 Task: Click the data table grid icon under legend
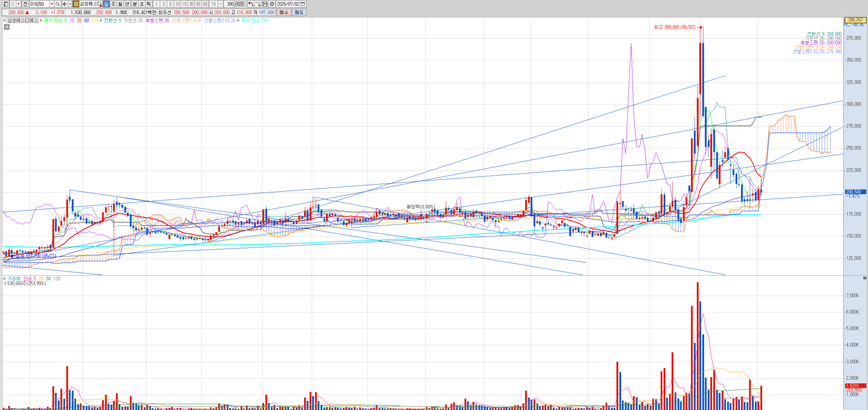(7, 27)
